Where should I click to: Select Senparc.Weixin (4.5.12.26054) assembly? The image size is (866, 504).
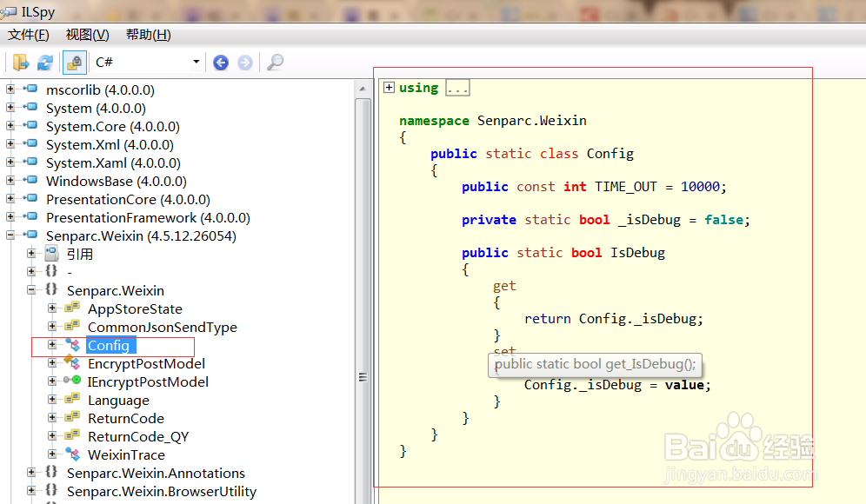click(x=141, y=235)
